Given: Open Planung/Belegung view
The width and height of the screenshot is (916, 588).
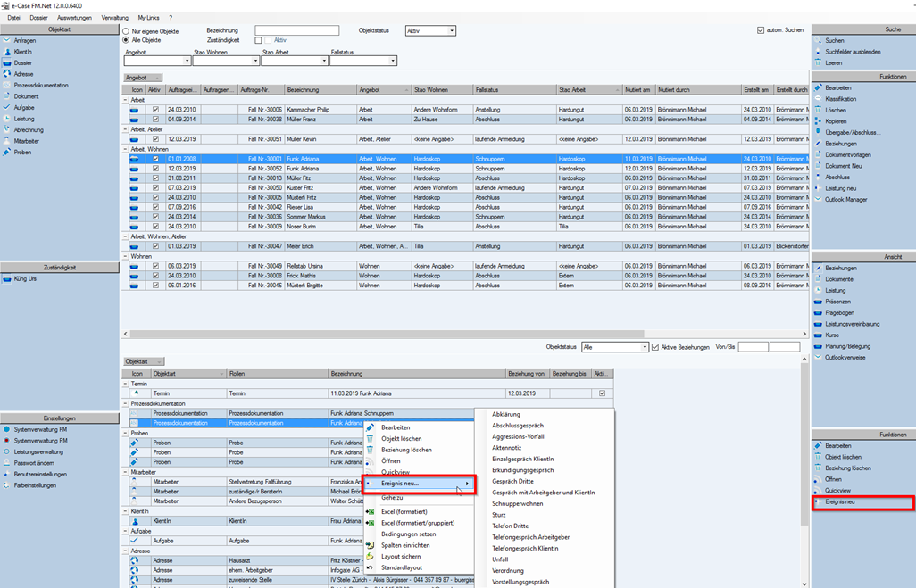Looking at the screenshot, I should click(847, 345).
